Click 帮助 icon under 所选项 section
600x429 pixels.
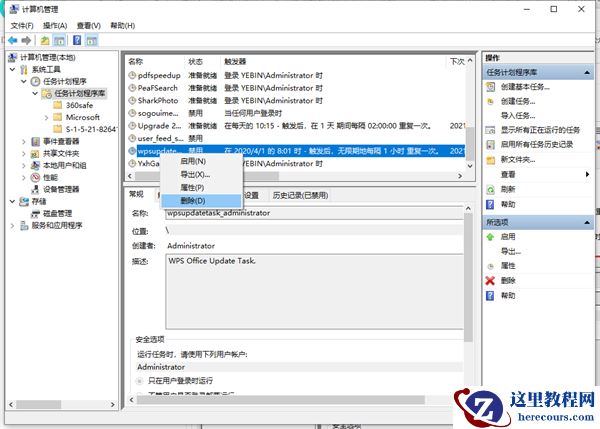click(x=491, y=295)
